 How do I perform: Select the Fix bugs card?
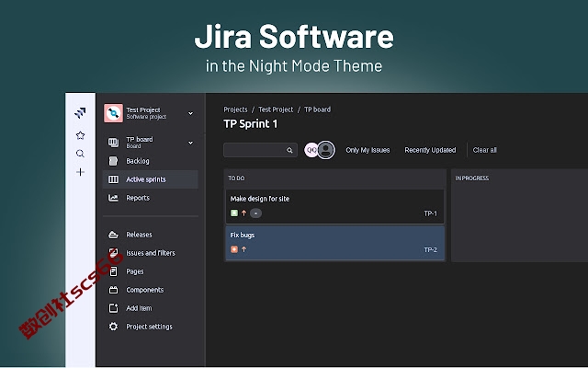[334, 243]
